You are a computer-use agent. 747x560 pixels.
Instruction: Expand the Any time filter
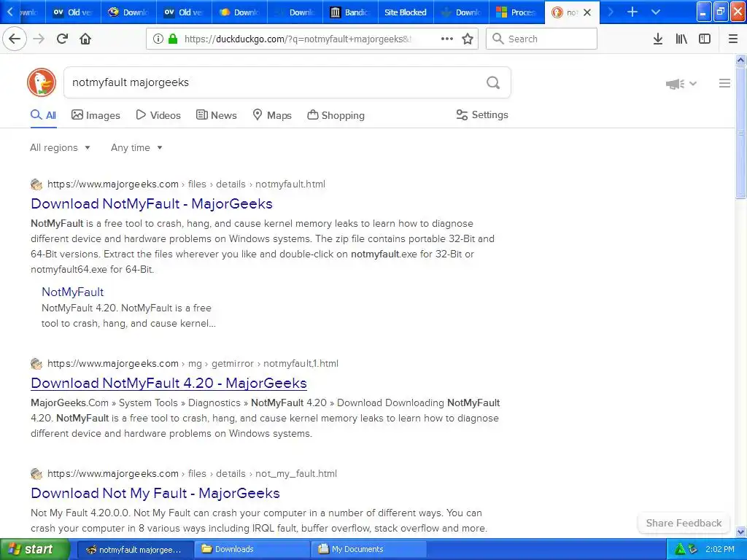(136, 147)
